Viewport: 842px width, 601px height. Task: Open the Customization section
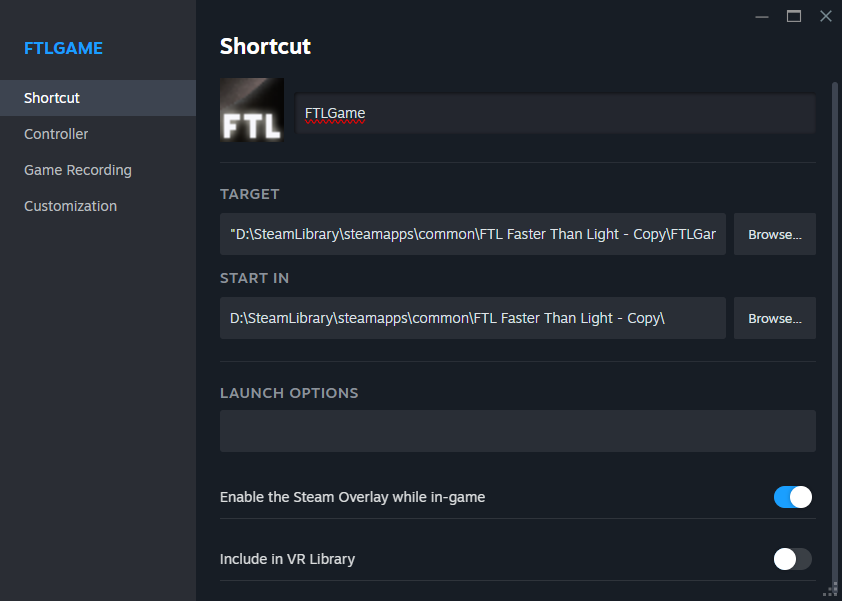click(70, 206)
